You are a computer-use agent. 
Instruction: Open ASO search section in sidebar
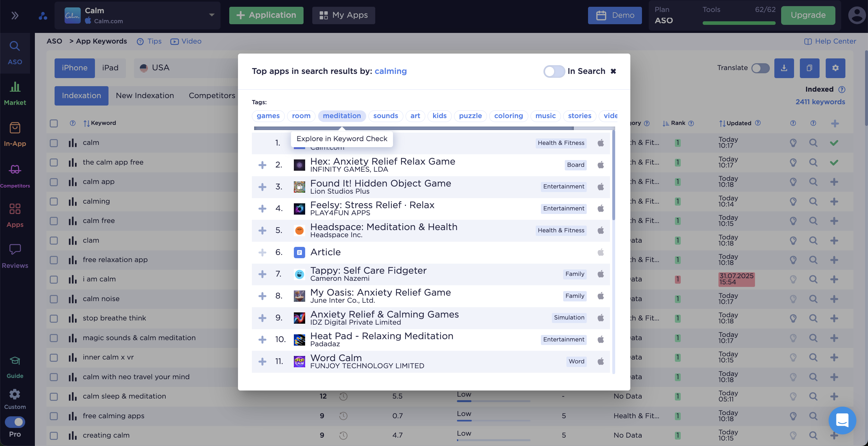tap(15, 53)
